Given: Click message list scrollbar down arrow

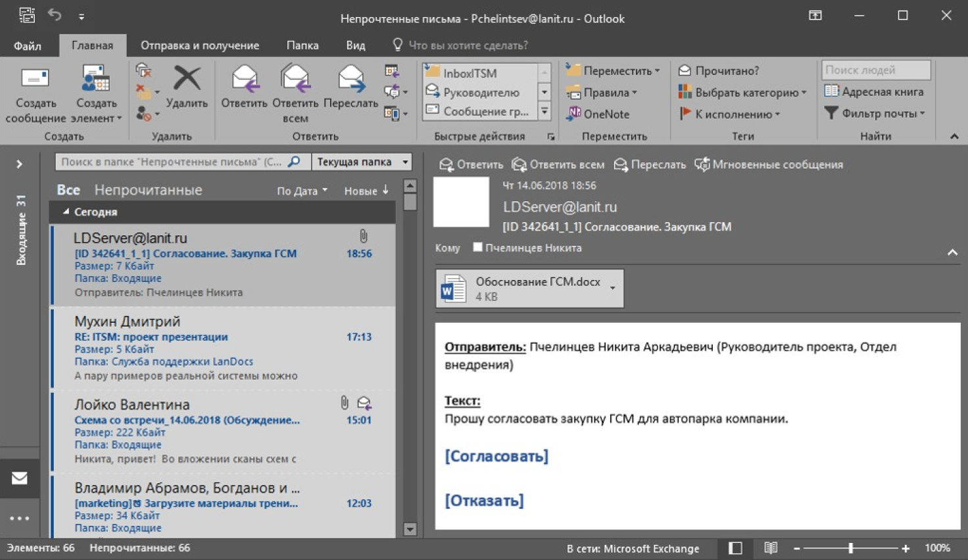Looking at the screenshot, I should click(410, 529).
